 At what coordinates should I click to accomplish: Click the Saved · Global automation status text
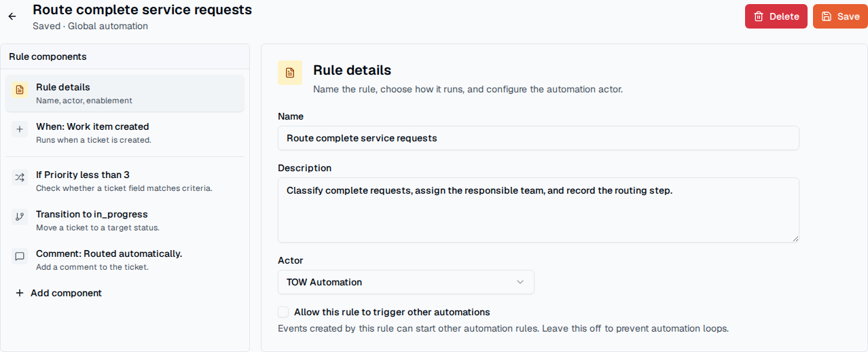(90, 26)
